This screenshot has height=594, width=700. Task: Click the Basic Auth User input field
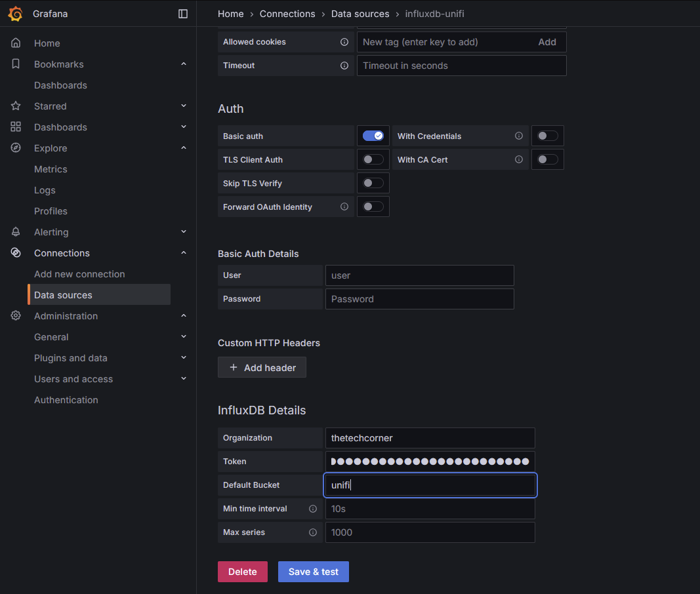click(x=419, y=275)
